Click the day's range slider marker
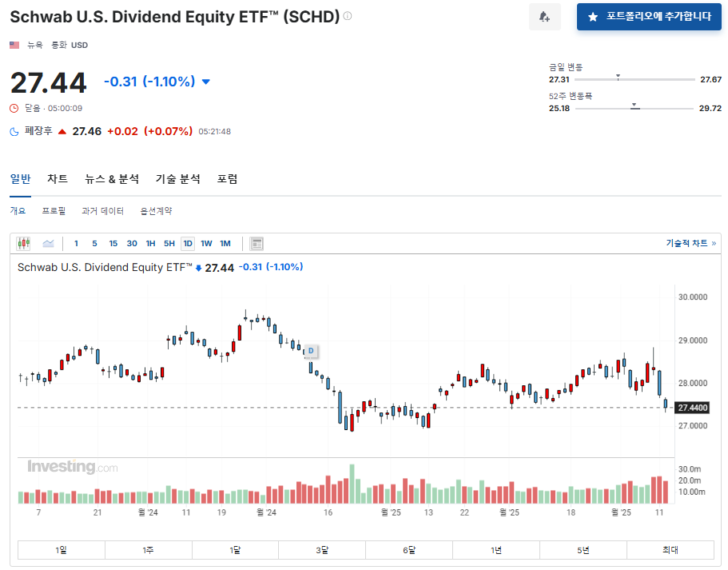The width and height of the screenshot is (728, 570). (x=618, y=77)
